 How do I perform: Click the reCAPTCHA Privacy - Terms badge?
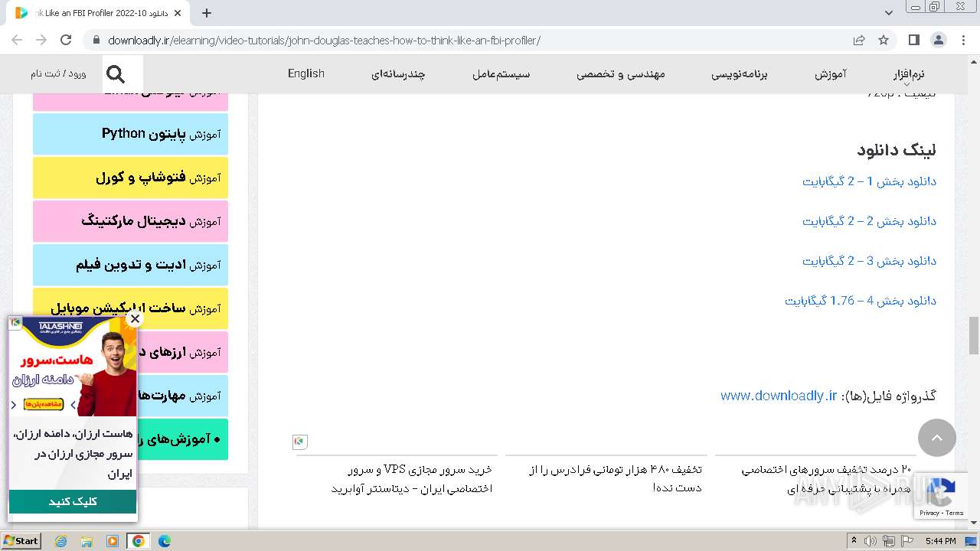click(x=941, y=513)
